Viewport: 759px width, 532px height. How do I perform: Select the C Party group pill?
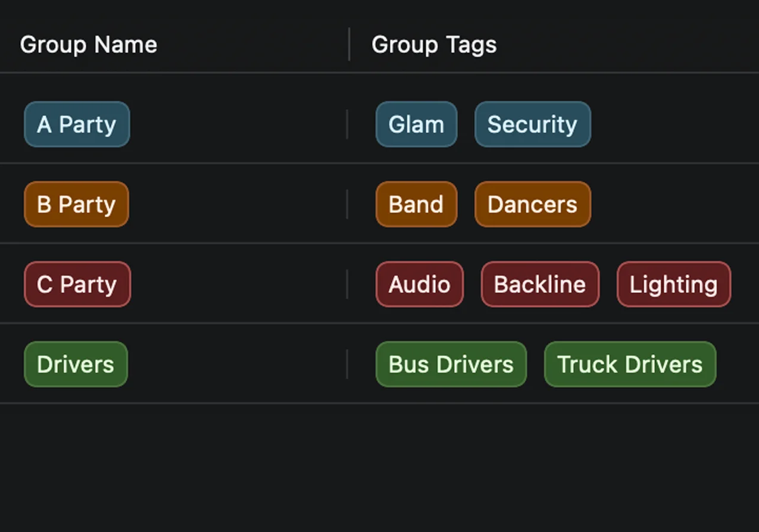click(77, 284)
